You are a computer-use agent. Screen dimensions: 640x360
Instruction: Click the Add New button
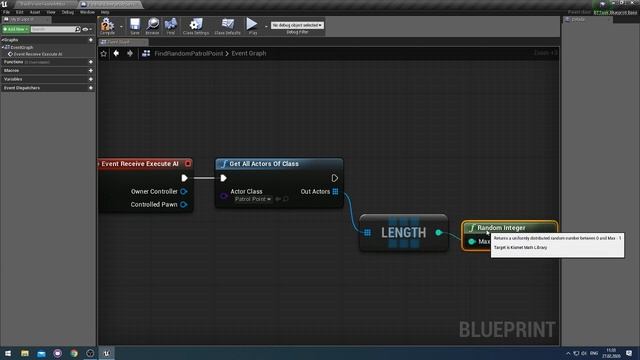tap(16, 29)
